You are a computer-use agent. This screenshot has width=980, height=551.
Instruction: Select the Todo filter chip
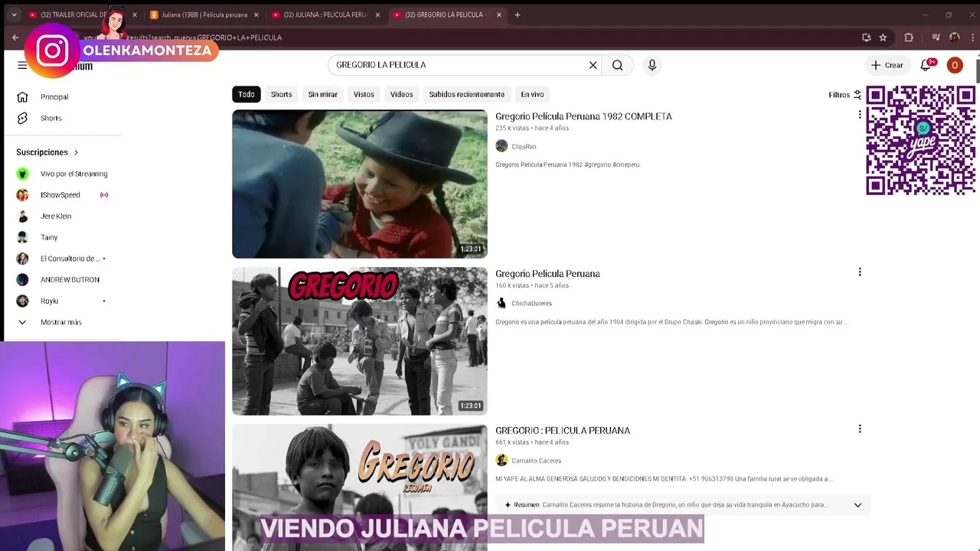246,94
